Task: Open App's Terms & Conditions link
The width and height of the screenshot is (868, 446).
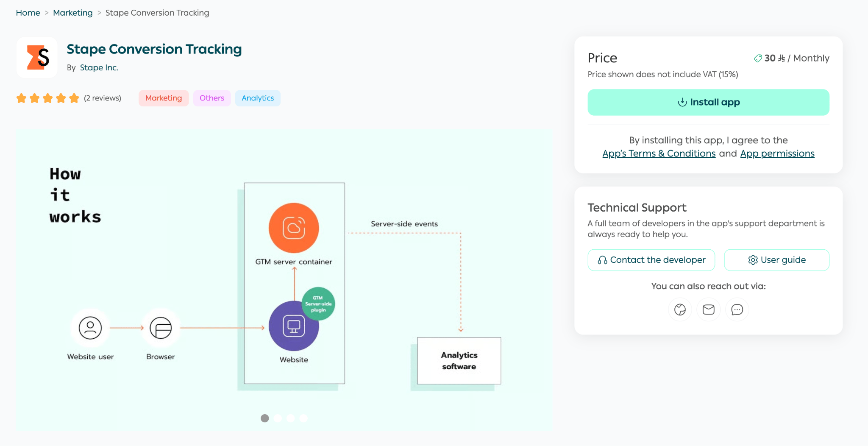Action: pyautogui.click(x=659, y=153)
